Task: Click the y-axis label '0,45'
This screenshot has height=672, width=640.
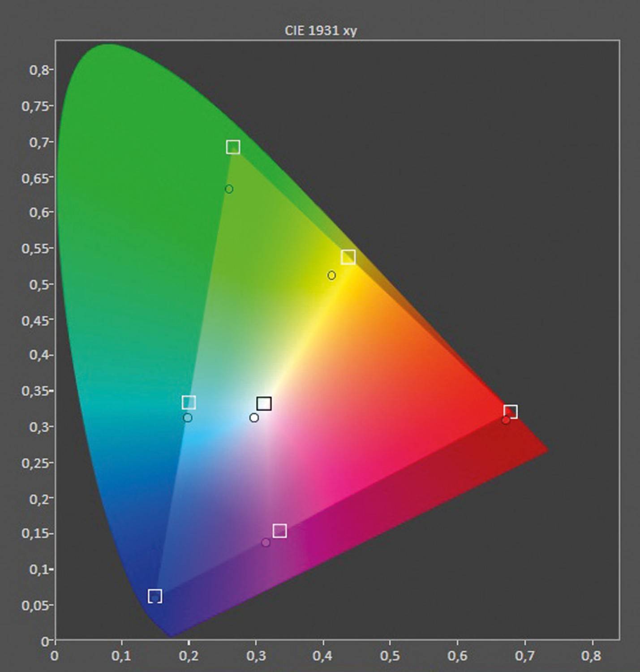Action: point(36,320)
